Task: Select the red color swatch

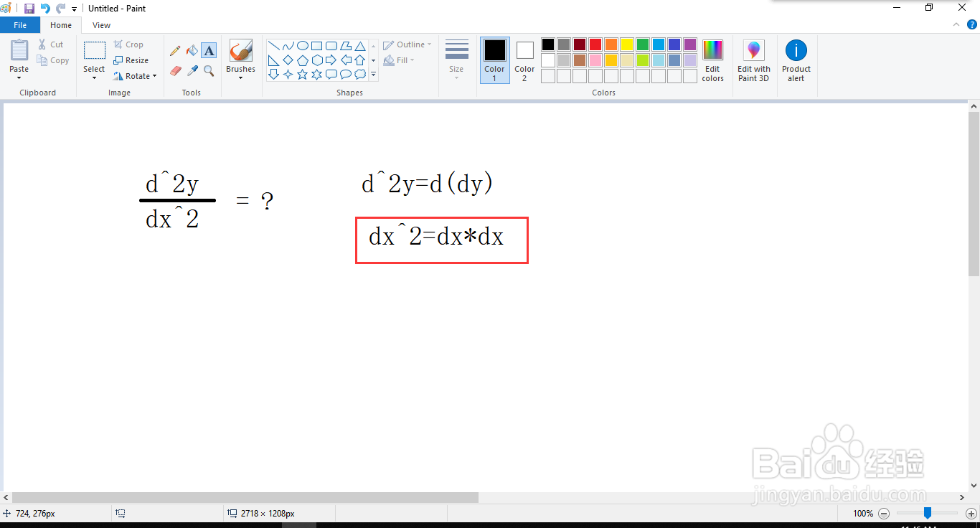Action: [595, 44]
